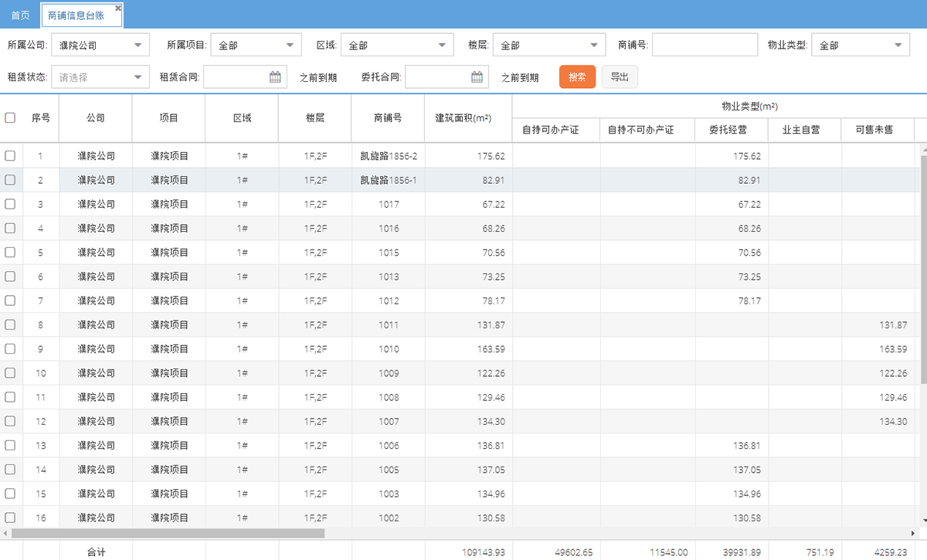Click the total value 49602.65
The width and height of the screenshot is (927, 560).
pyautogui.click(x=574, y=552)
